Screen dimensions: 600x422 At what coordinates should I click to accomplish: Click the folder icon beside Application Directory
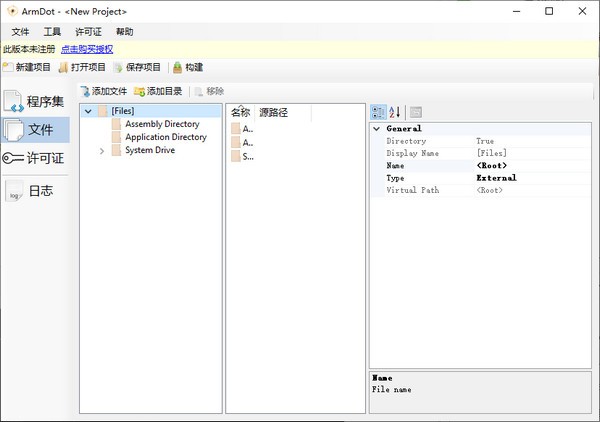click(116, 137)
